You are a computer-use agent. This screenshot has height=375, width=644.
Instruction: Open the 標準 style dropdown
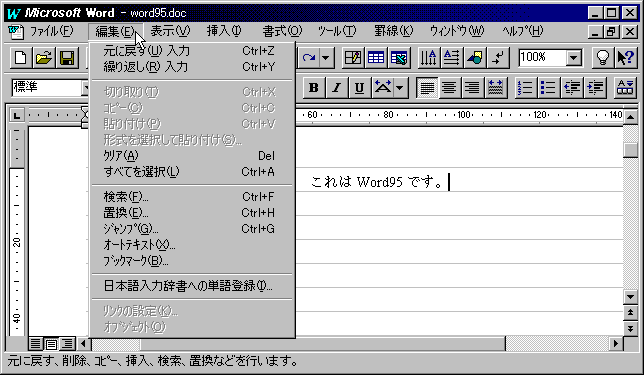85,87
